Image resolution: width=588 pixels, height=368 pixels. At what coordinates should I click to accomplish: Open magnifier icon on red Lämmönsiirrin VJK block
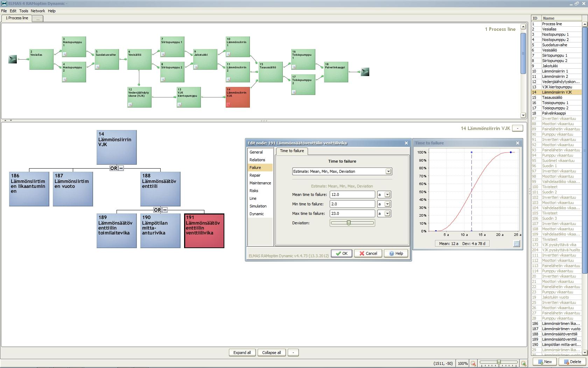click(x=229, y=104)
